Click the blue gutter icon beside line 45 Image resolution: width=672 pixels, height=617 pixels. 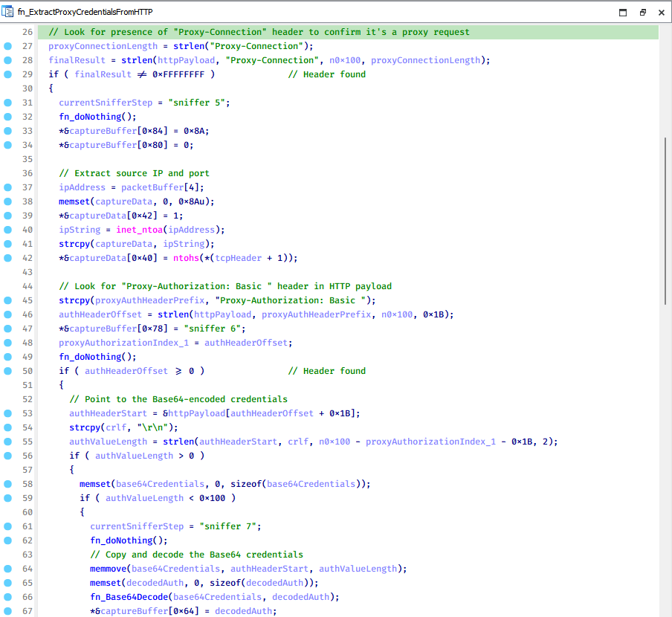pos(7,300)
